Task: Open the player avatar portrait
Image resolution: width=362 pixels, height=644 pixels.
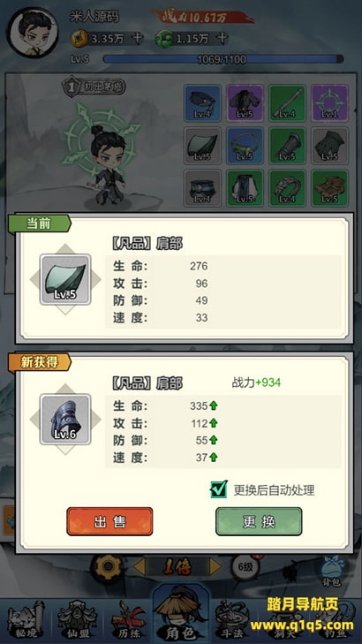Action: (x=33, y=33)
